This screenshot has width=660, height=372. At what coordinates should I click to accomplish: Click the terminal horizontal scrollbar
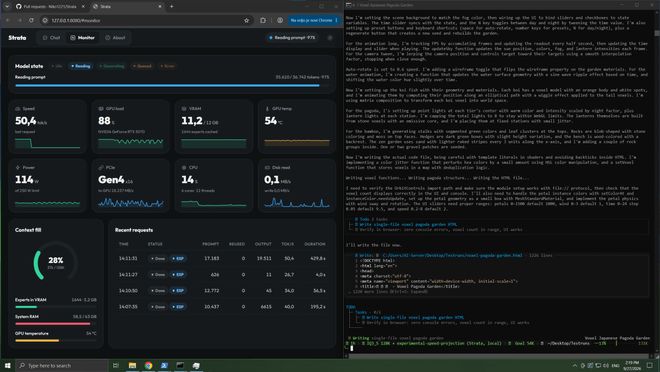[499, 356]
